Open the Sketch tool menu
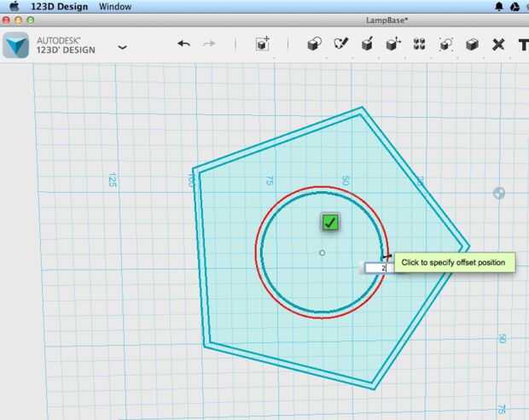 [x=340, y=44]
